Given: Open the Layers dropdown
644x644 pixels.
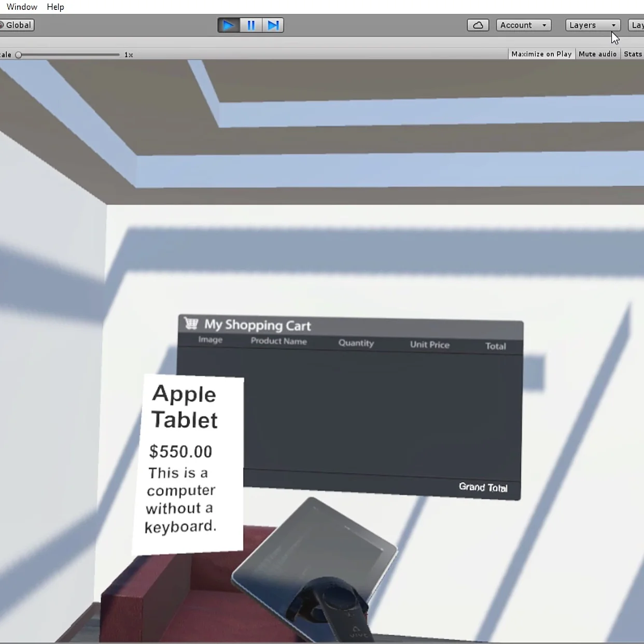Looking at the screenshot, I should point(592,25).
